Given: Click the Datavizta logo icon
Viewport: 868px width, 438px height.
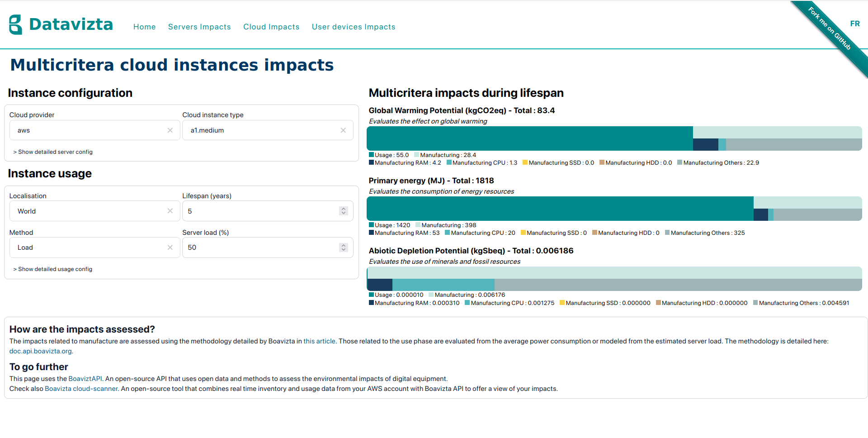Looking at the screenshot, I should 16,24.
